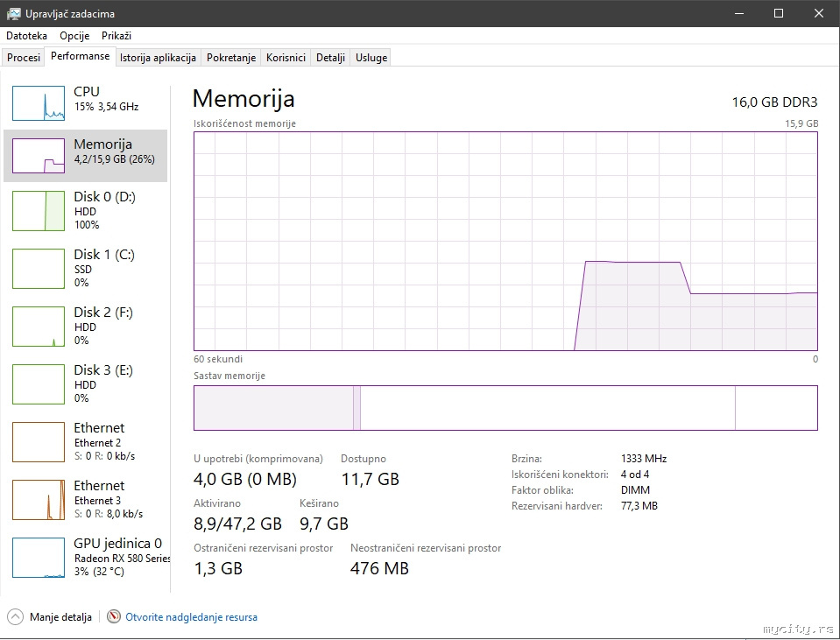Click the Task Manager title bar icon
The width and height of the screenshot is (840, 640).
14,14
